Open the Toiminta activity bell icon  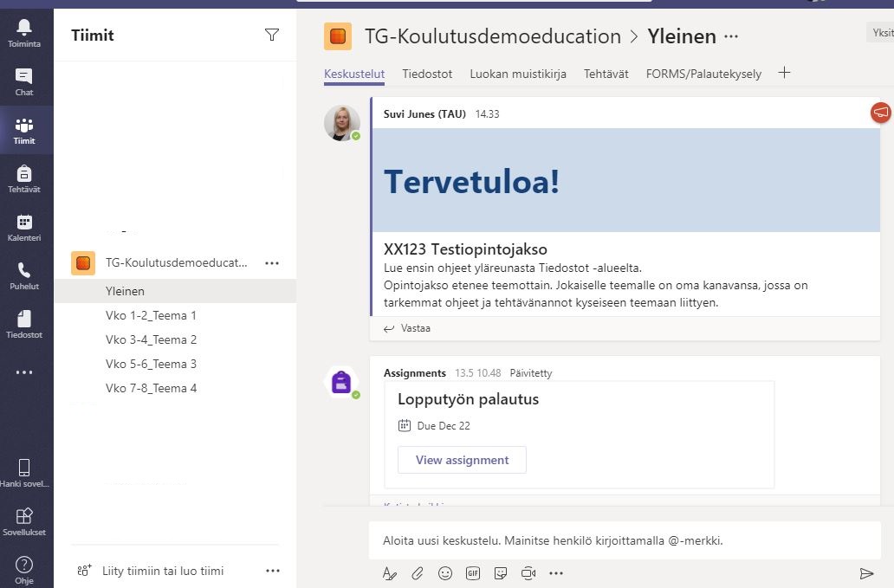24,32
